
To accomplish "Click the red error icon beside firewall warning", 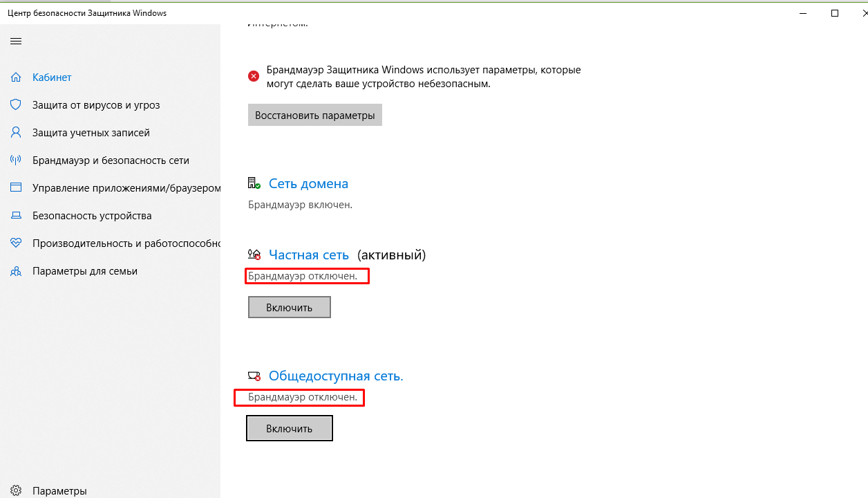I will coord(254,76).
